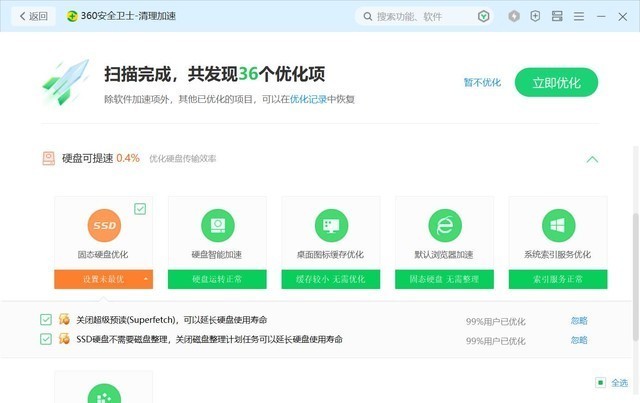Click the partially visible green card icon at bottom

[104, 394]
